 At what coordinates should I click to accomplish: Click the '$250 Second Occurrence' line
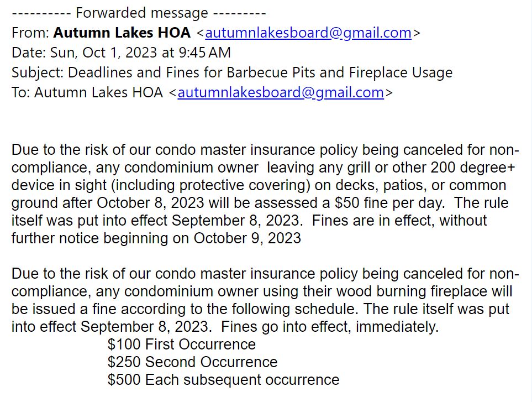[192, 362]
